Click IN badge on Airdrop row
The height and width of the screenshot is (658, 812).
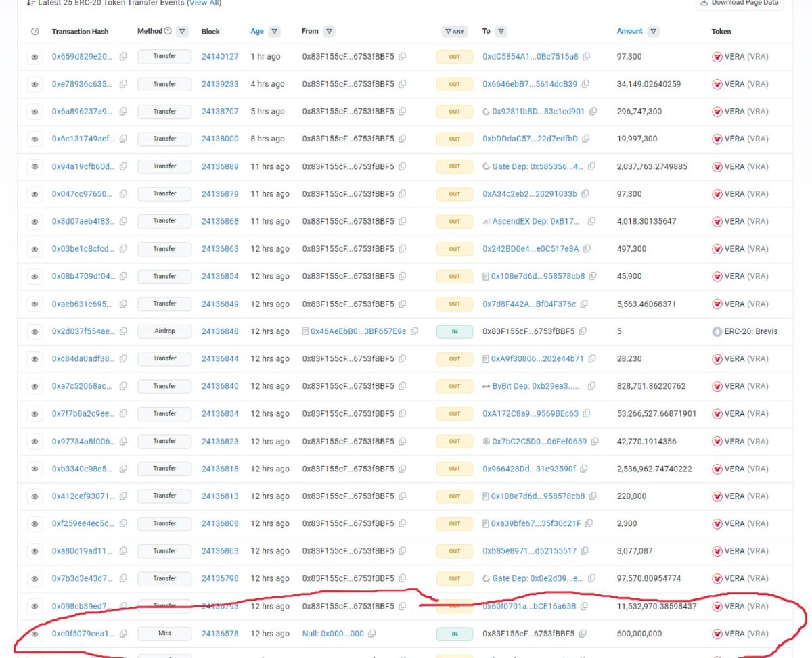point(455,331)
